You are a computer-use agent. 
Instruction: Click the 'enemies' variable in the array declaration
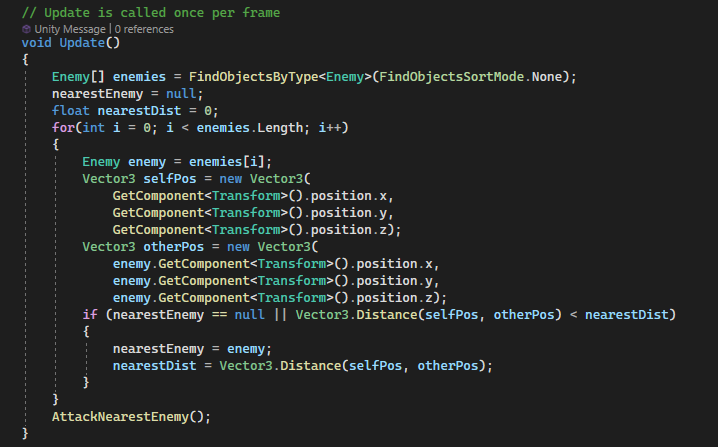click(139, 76)
